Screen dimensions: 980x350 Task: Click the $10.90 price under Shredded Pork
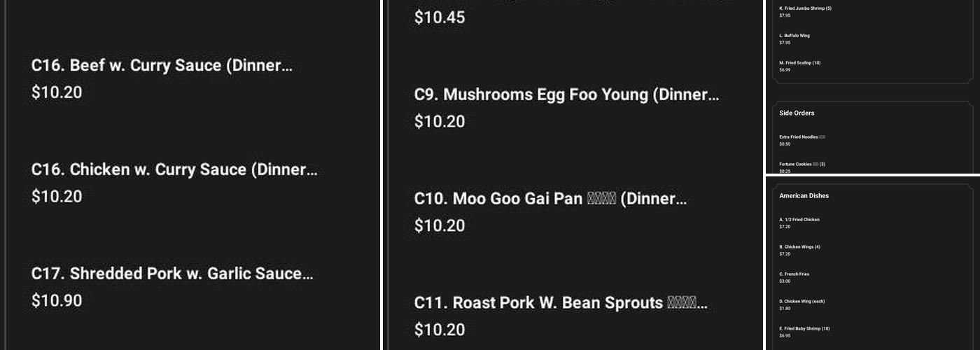tap(57, 301)
